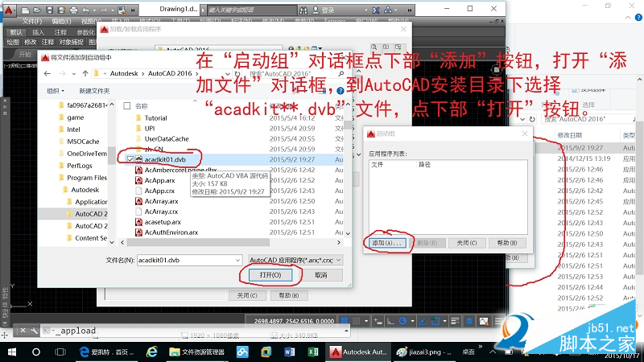Screen dimensions: 644x362
Task: Click the 文件名 input field
Action: 186,260
